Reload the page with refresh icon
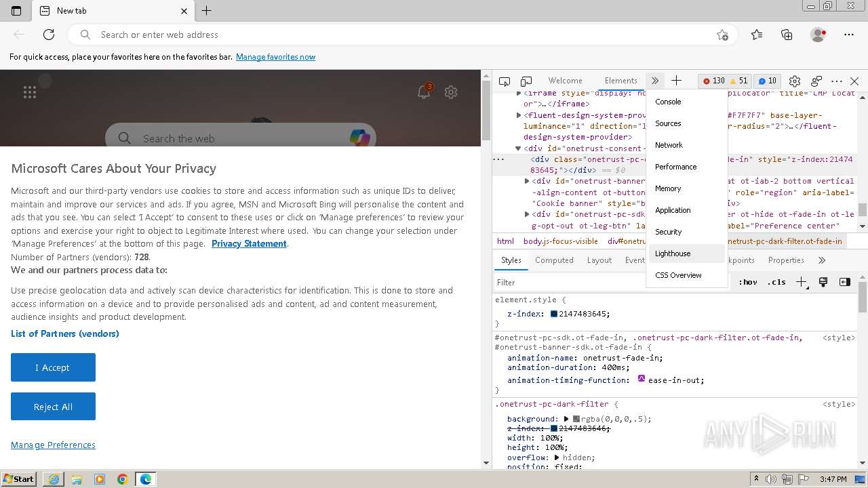The width and height of the screenshot is (868, 488). pos(49,35)
